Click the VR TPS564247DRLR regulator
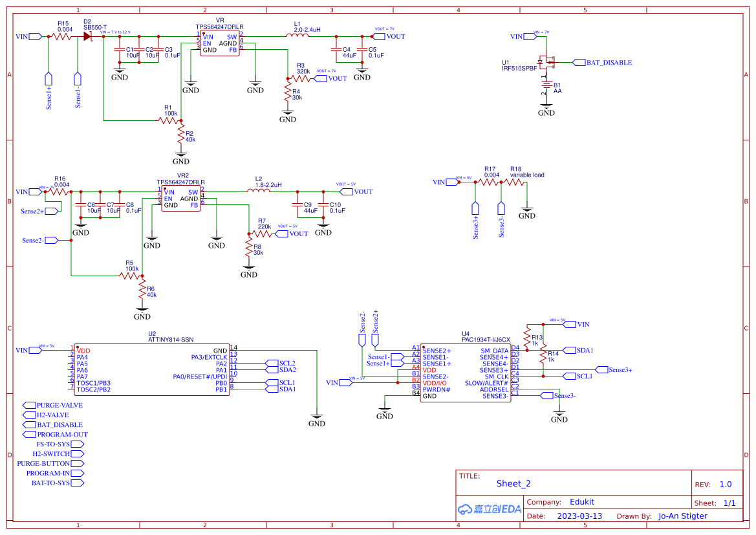The width and height of the screenshot is (756, 535). coord(220,43)
